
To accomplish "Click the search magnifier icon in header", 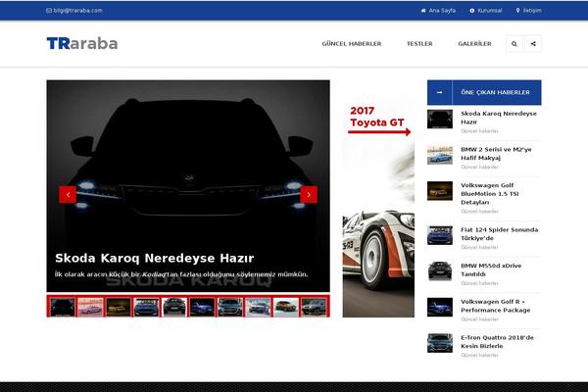I will click(x=514, y=44).
